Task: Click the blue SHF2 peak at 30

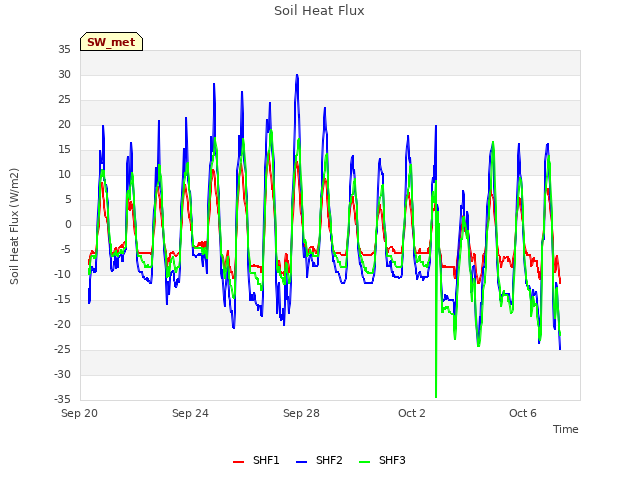Action: pos(297,76)
